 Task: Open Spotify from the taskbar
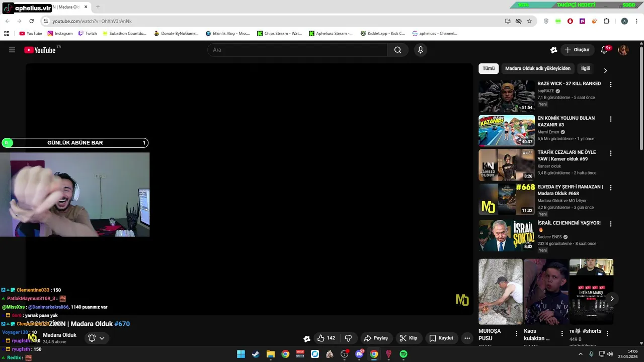pos(404,354)
